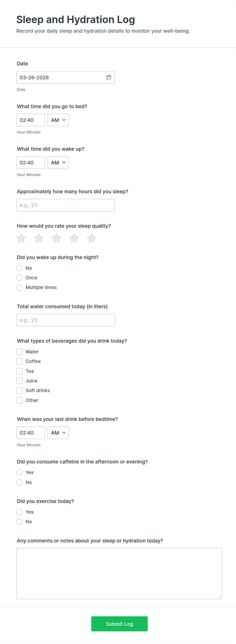Click the comments and notes text area

[119, 573]
